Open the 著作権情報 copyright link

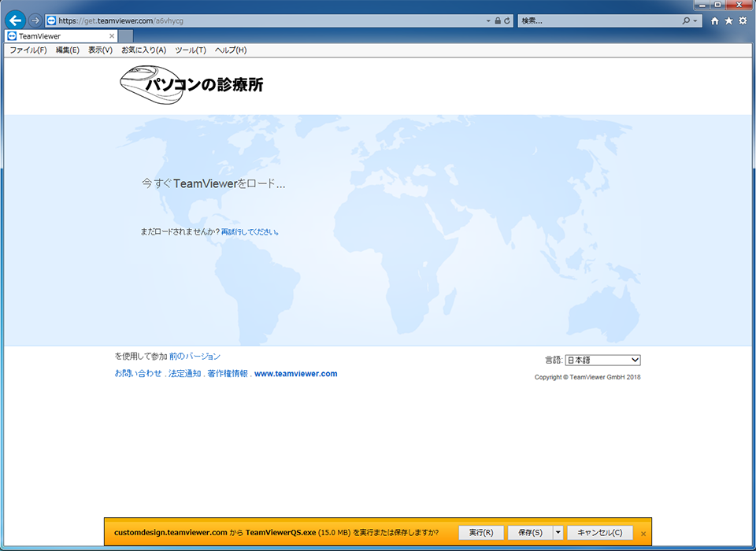point(228,374)
